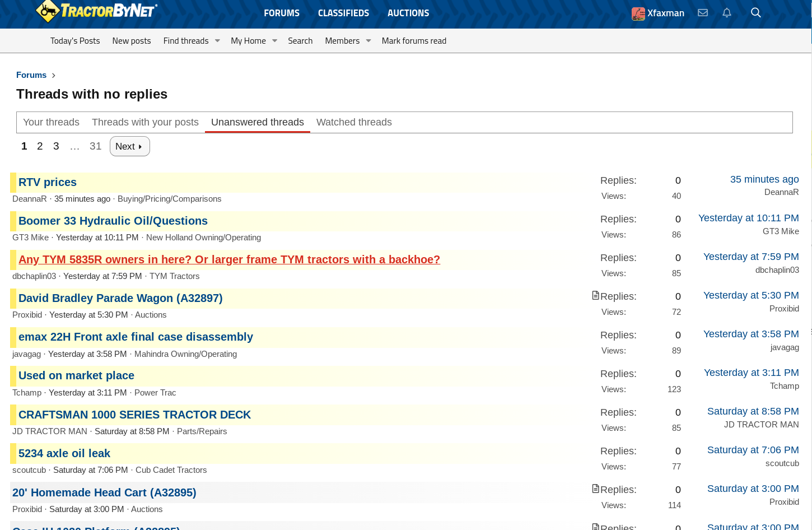This screenshot has width=812, height=530.
Task: Go to page 31
Action: tap(96, 146)
